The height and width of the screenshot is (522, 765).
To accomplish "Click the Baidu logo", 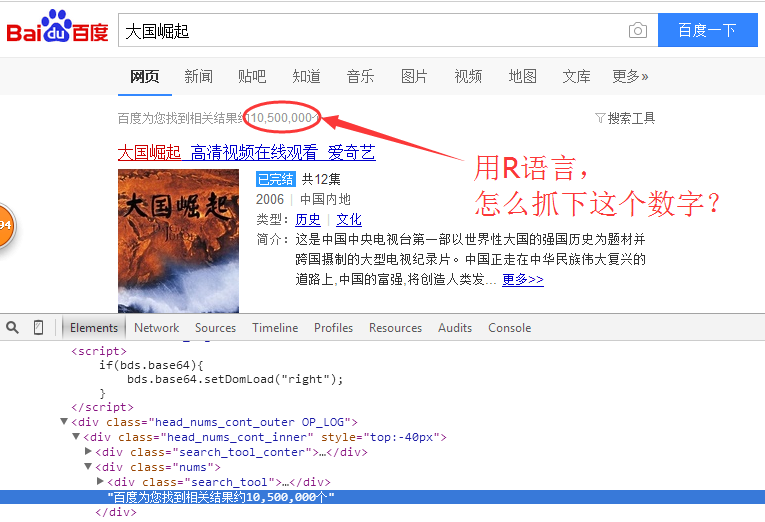I will (57, 26).
